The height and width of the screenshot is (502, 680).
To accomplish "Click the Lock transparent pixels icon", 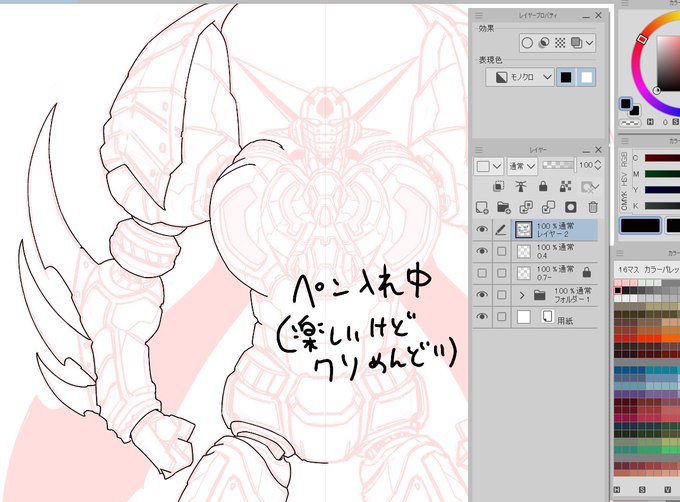I will pyautogui.click(x=566, y=186).
